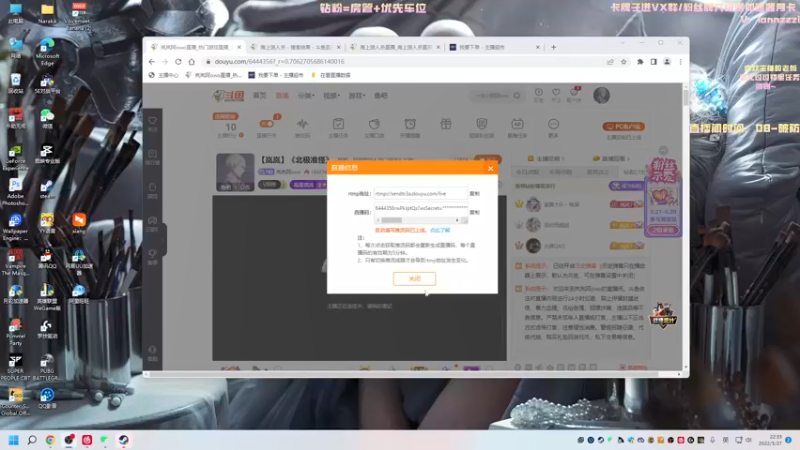Open the Microsoft Edge desktop icon
The image size is (800, 450).
point(47,52)
